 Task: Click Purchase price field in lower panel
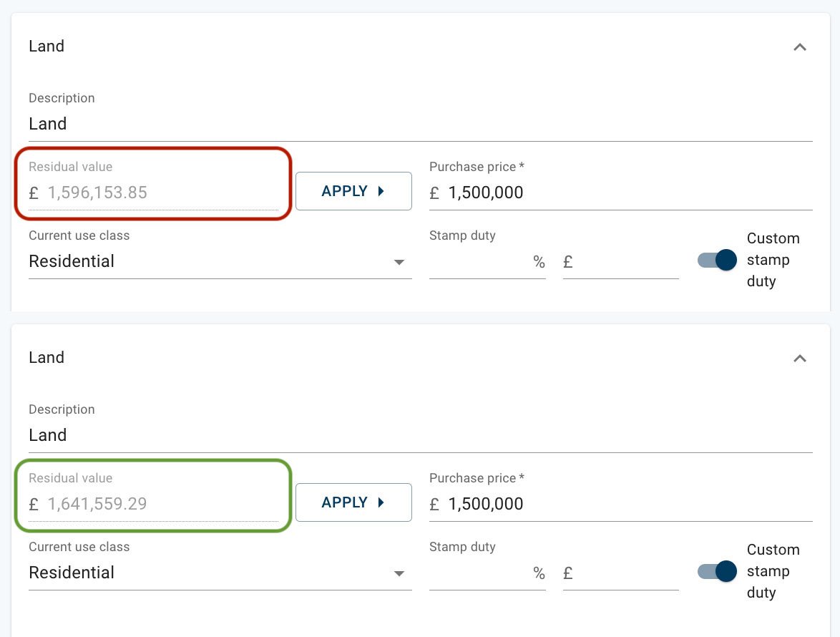[628, 504]
